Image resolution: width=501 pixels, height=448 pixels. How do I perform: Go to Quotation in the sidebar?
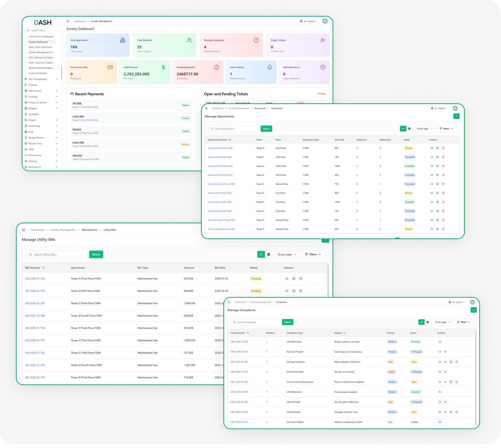click(x=34, y=114)
